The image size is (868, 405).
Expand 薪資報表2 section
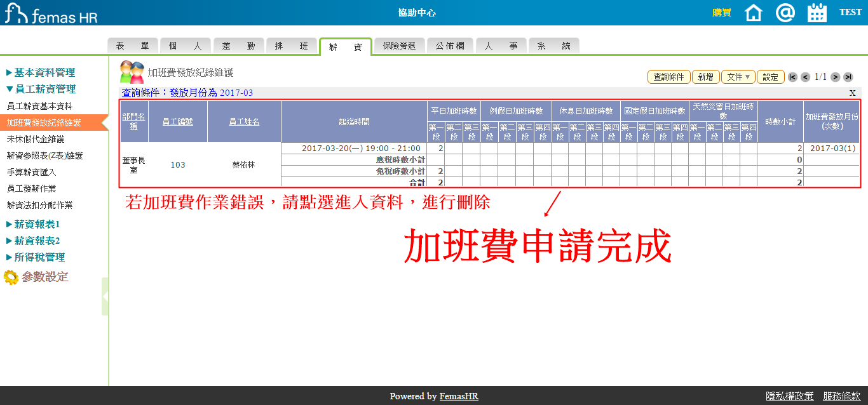(x=33, y=241)
